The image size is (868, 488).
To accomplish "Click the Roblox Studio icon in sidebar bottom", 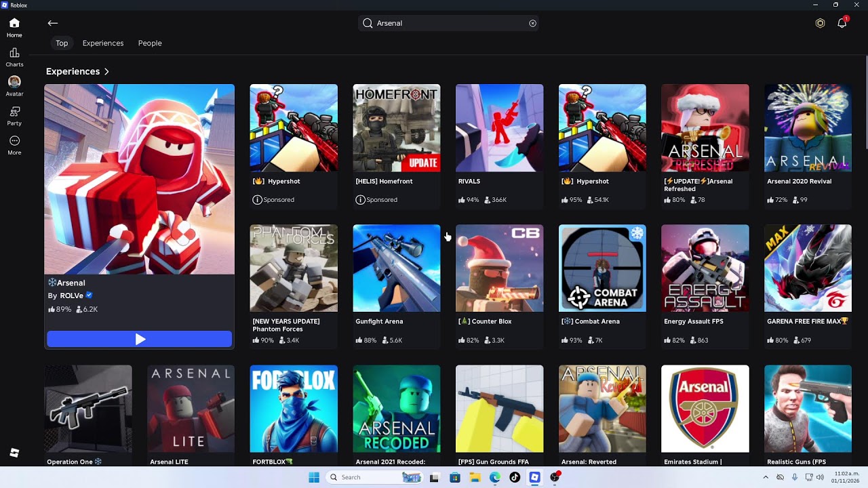I will tap(14, 453).
